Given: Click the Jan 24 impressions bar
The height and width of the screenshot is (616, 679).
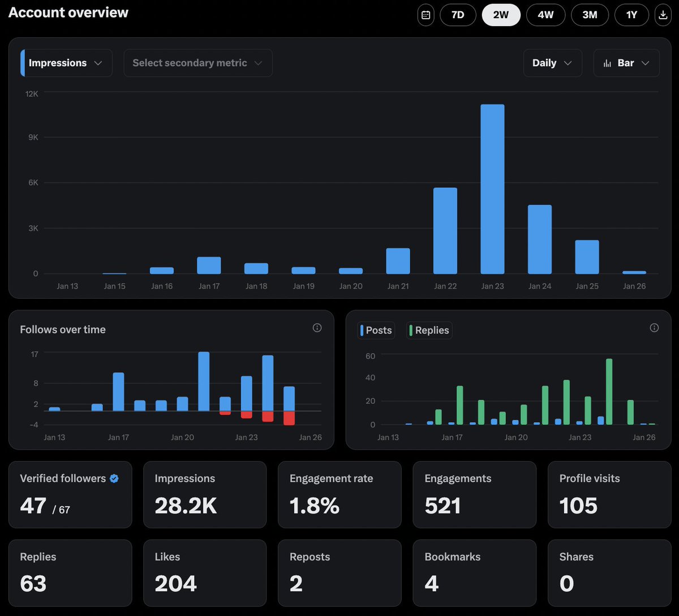Looking at the screenshot, I should (x=540, y=240).
